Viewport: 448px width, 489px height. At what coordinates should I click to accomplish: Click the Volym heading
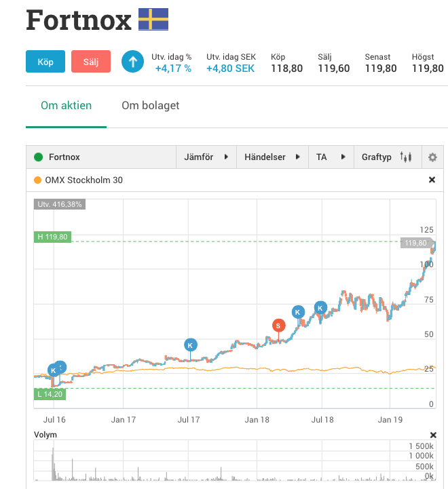[x=45, y=435]
